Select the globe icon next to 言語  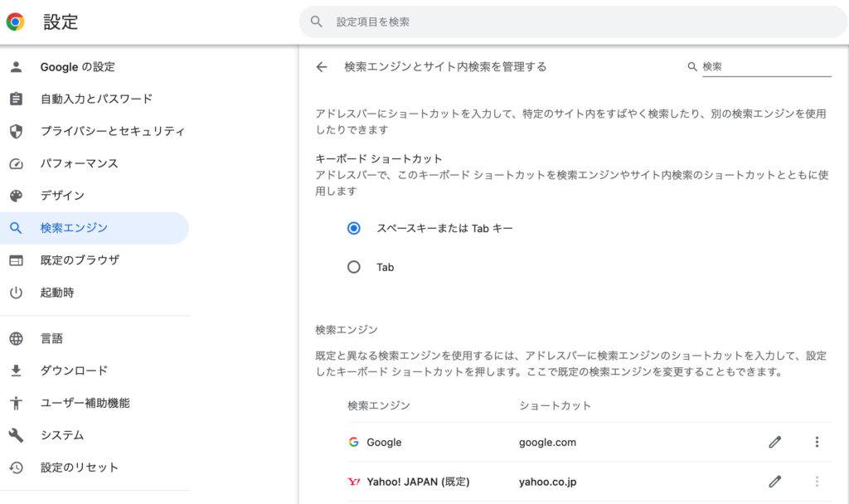[x=17, y=338]
